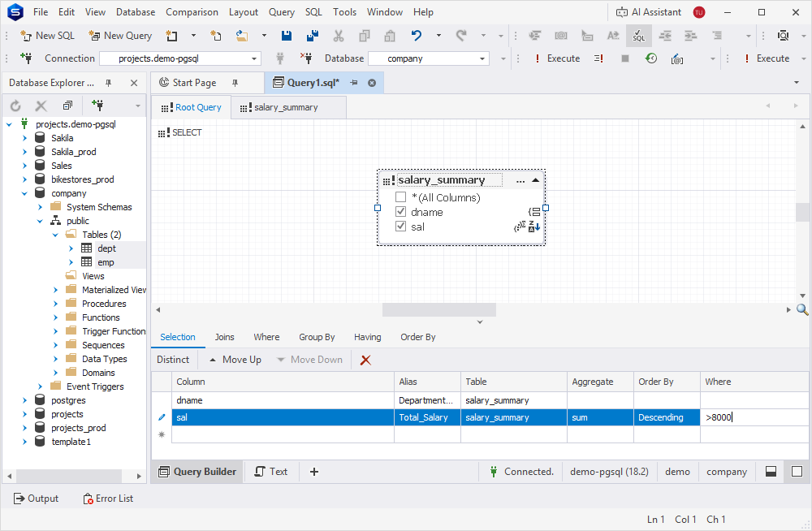The image size is (812, 531).
Task: Open the Output panel
Action: 36,499
